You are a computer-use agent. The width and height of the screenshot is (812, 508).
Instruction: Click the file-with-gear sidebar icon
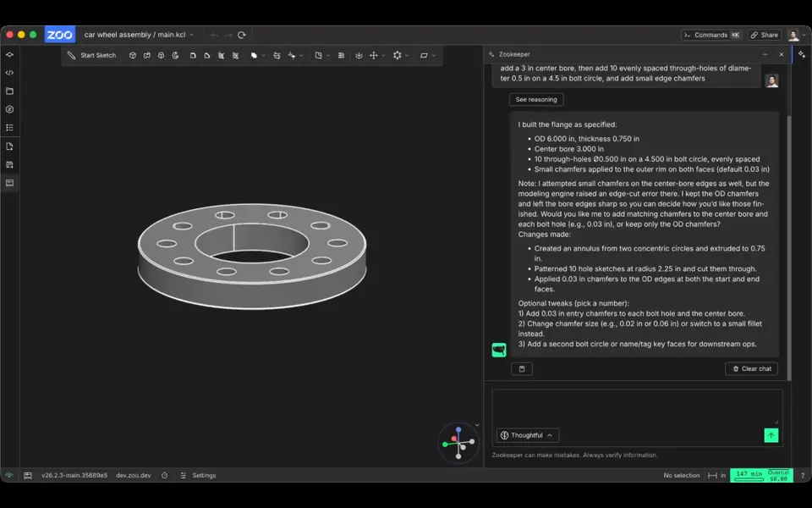pos(9,165)
